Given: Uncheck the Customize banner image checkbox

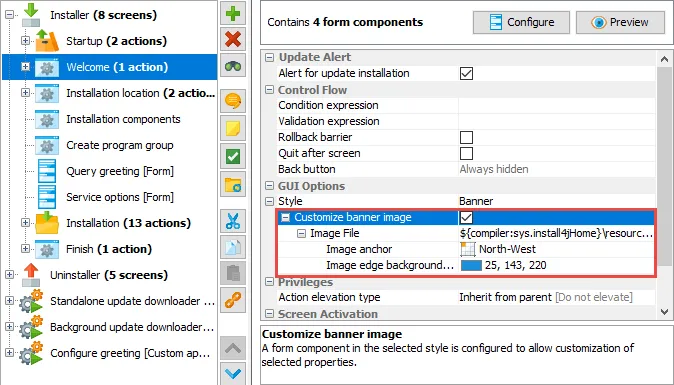Looking at the screenshot, I should coord(466,217).
